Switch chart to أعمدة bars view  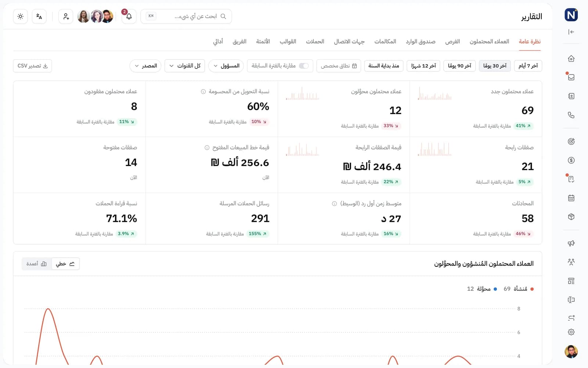[x=36, y=264]
